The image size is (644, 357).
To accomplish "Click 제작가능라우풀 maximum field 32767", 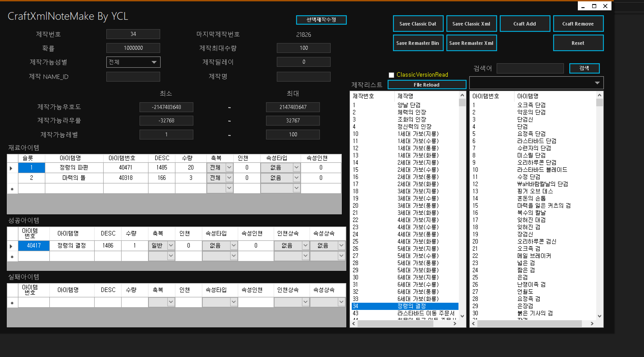I will point(293,120).
